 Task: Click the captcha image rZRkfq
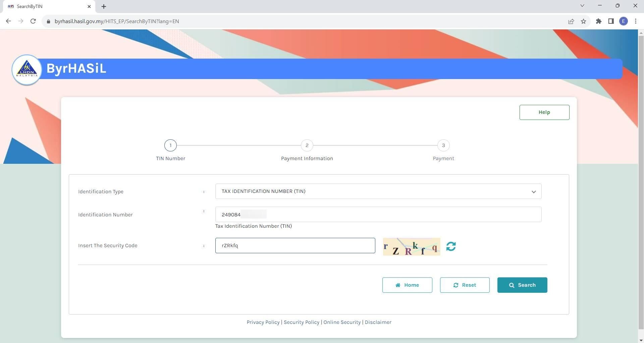(x=412, y=247)
